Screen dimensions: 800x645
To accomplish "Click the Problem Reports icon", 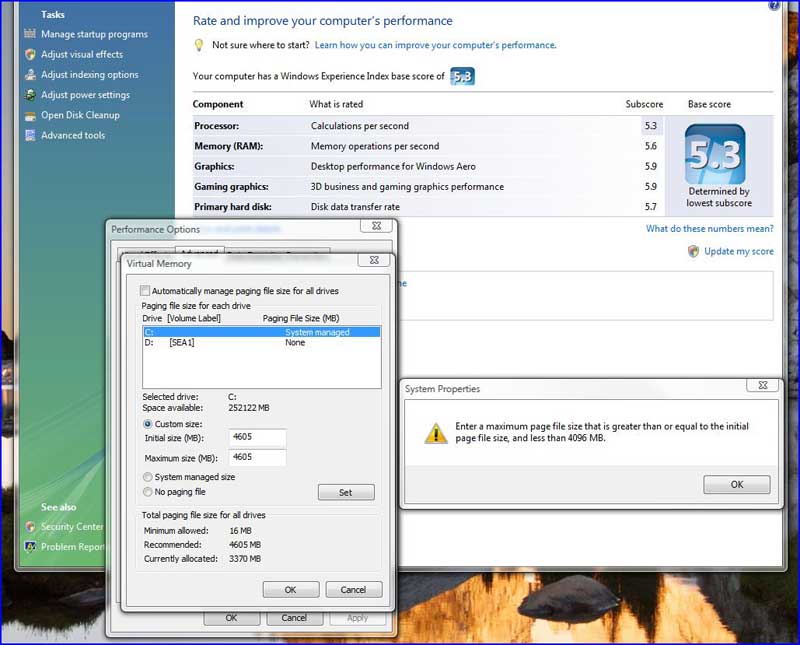I will [x=30, y=547].
